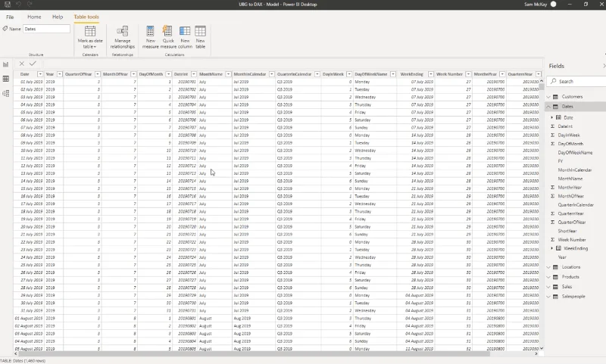Switch to Data view icon

pos(6,79)
